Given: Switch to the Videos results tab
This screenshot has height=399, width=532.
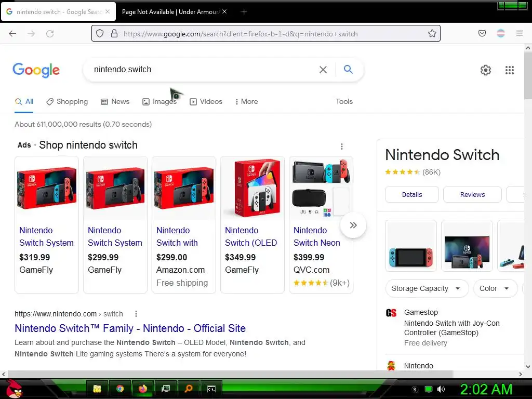Looking at the screenshot, I should point(206,101).
